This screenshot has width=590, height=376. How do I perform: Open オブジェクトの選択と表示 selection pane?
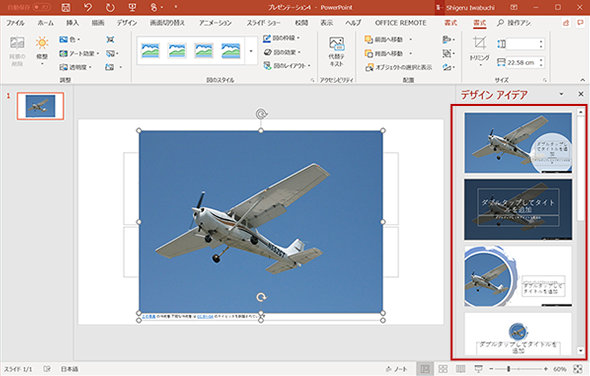pos(398,67)
